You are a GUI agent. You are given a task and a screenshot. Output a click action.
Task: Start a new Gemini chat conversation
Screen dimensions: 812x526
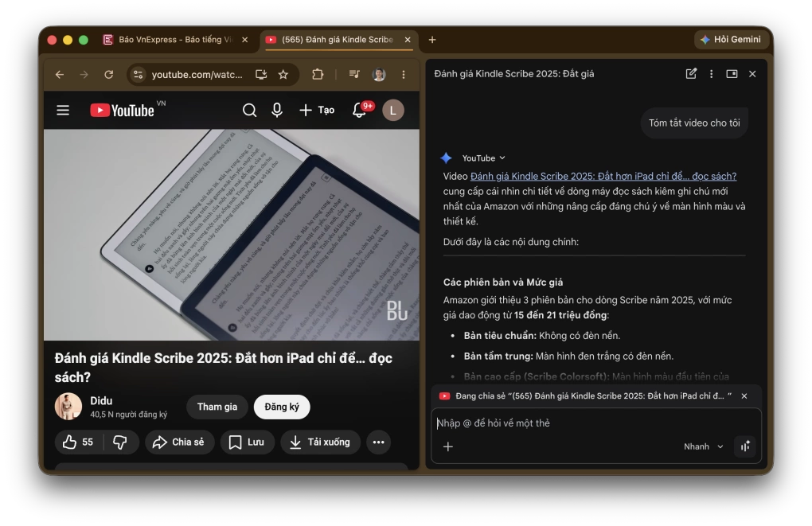click(689, 73)
